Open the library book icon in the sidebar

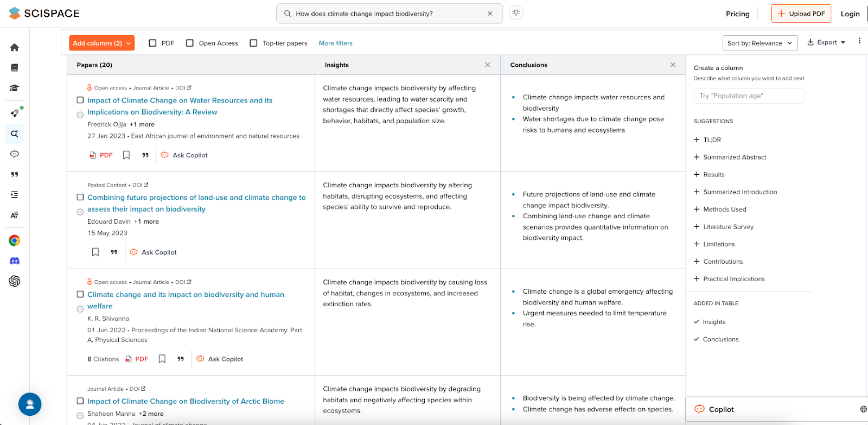click(x=15, y=68)
